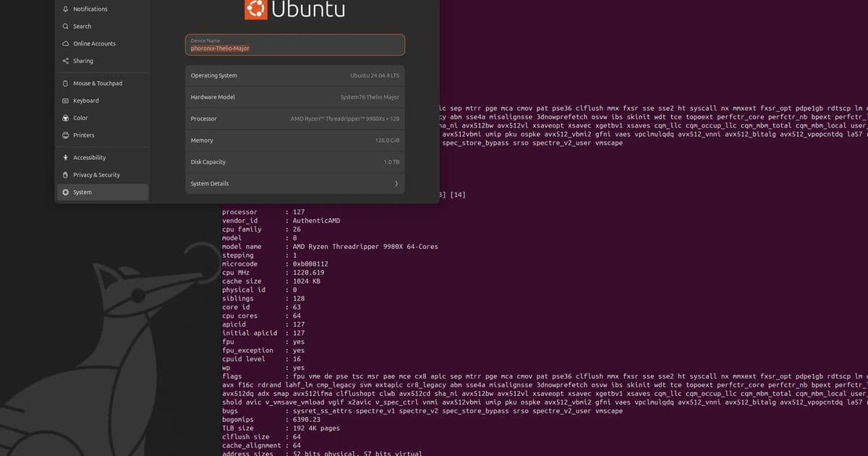Click the Notifications bell icon in sidebar
Screen dimensions: 868x456
66,9
